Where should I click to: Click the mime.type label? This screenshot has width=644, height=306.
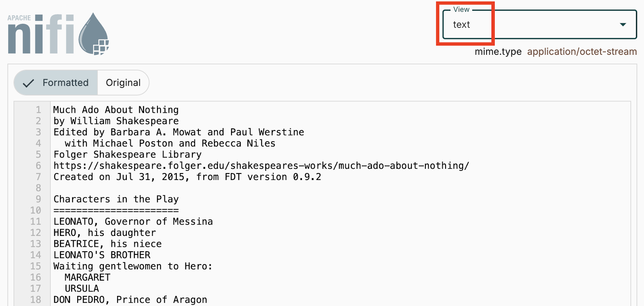point(498,52)
